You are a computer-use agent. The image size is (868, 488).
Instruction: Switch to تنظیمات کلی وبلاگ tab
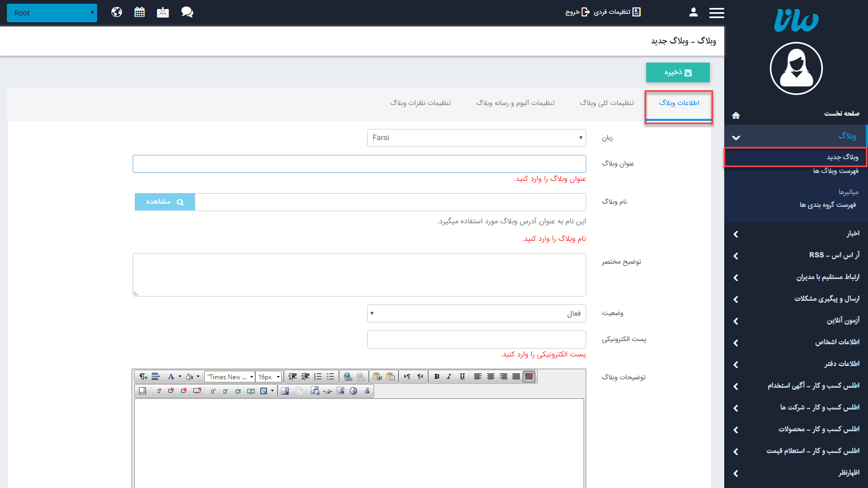click(x=606, y=103)
